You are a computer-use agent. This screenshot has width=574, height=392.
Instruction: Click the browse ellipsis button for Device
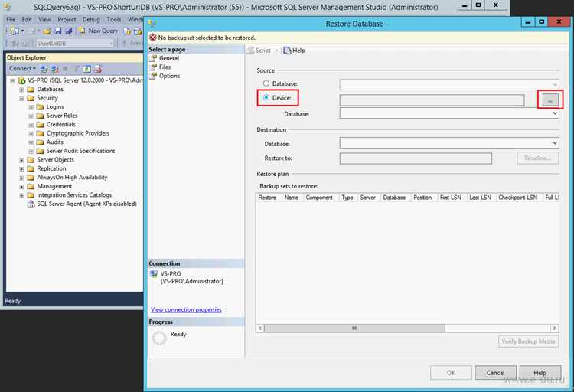(550, 100)
